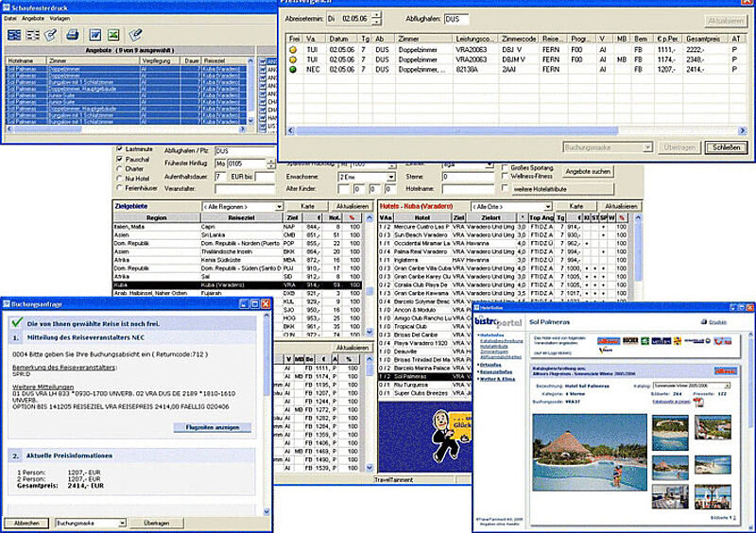The image size is (756, 533).
Task: Click the green square operator logo in Hotelinfos
Action: point(644,341)
